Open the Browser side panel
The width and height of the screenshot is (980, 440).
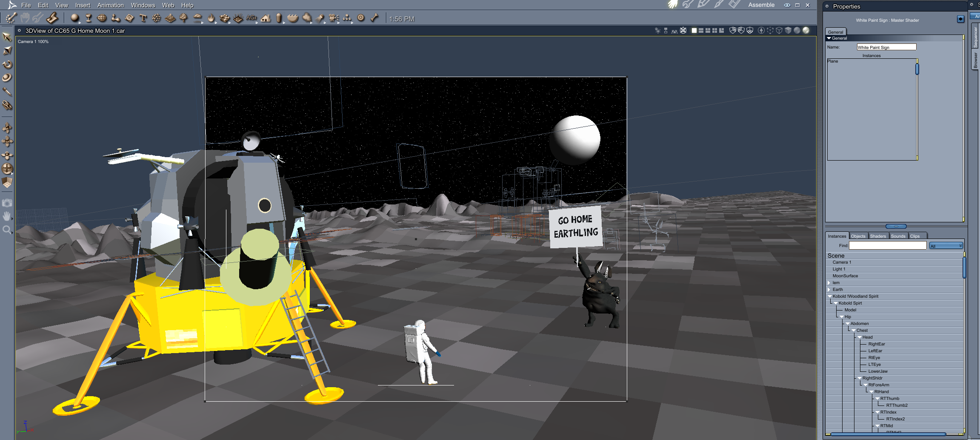pyautogui.click(x=975, y=60)
